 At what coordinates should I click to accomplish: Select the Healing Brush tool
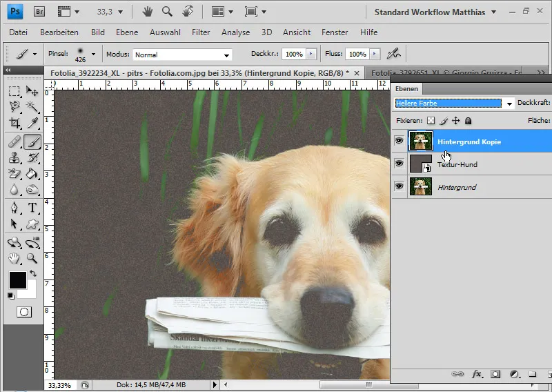pyautogui.click(x=14, y=142)
